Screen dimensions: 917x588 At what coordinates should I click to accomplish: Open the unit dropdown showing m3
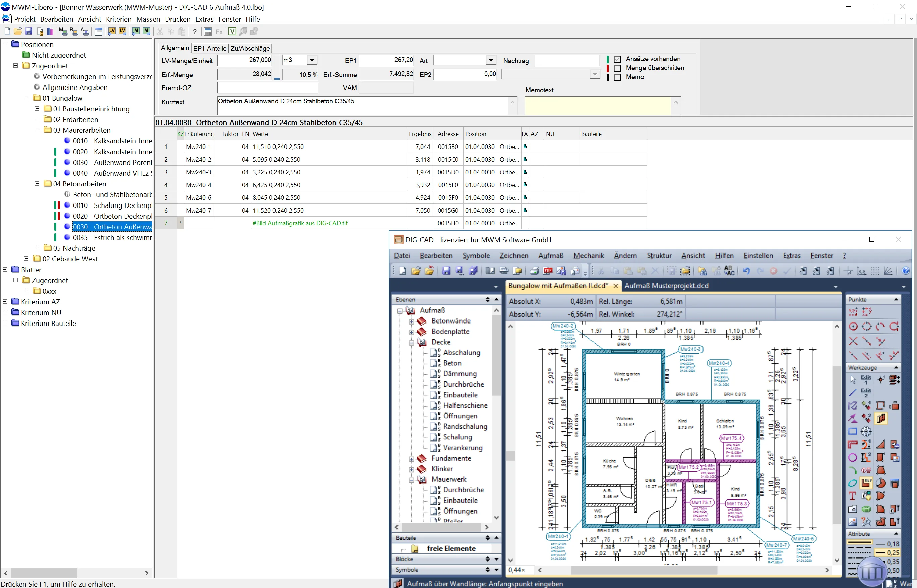(x=312, y=60)
